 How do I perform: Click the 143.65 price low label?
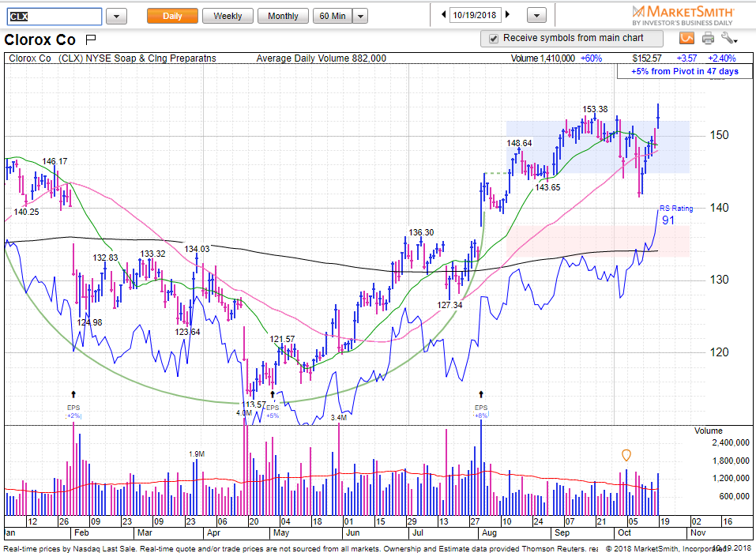(547, 187)
